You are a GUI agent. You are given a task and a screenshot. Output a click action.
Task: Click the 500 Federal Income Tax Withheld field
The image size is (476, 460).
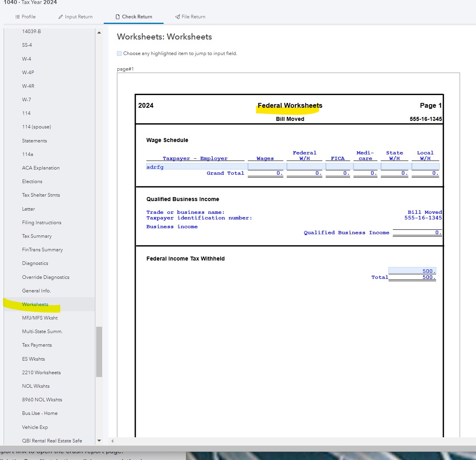[x=412, y=271]
